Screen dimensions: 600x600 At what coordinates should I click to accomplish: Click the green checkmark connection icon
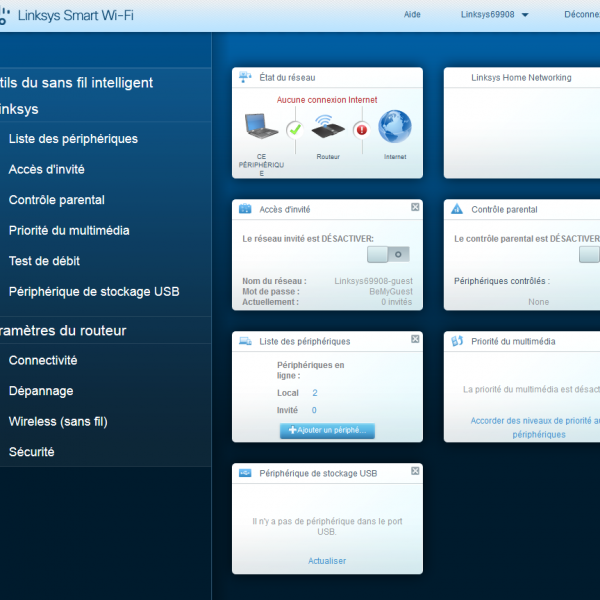294,129
